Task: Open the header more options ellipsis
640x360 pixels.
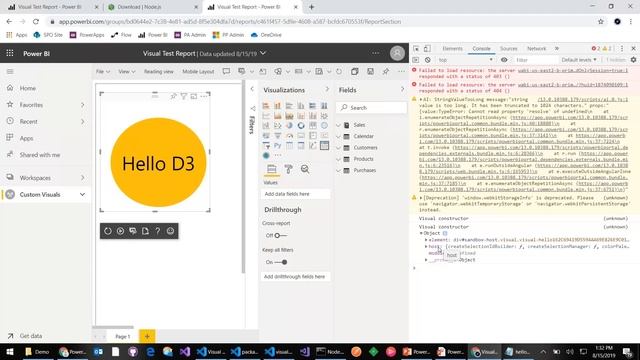Action: pos(376,53)
